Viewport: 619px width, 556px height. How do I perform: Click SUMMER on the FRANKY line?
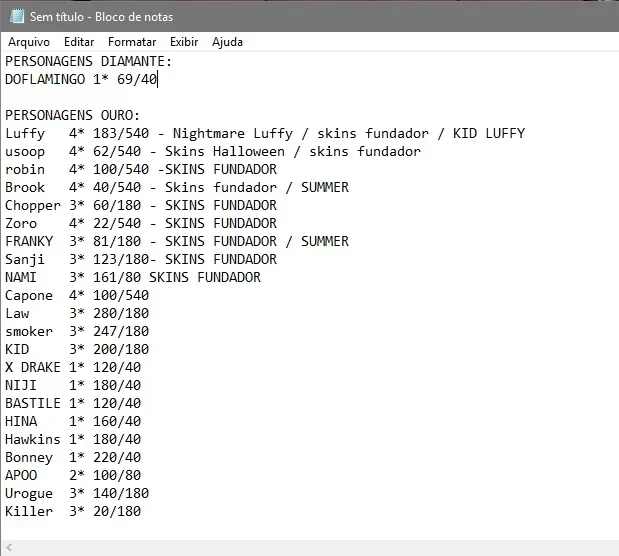coord(325,241)
